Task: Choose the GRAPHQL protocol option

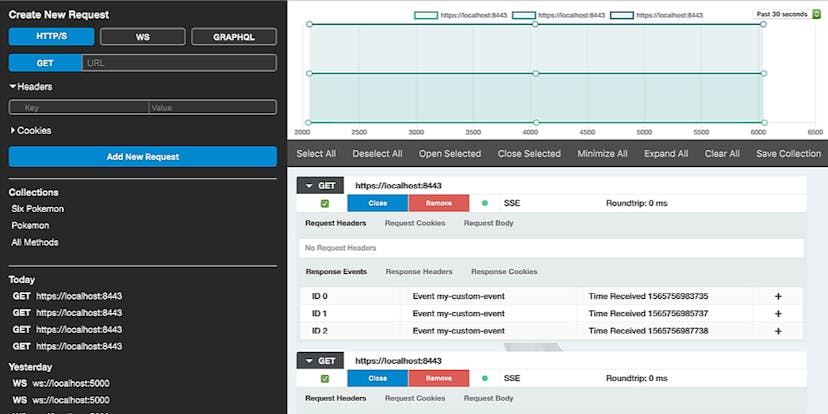Action: [234, 37]
